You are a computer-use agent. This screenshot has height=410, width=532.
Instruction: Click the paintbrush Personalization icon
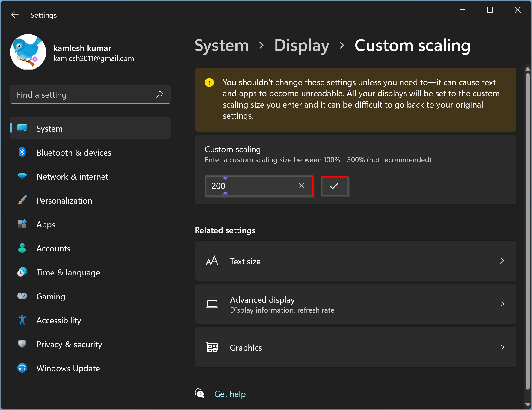(22, 200)
